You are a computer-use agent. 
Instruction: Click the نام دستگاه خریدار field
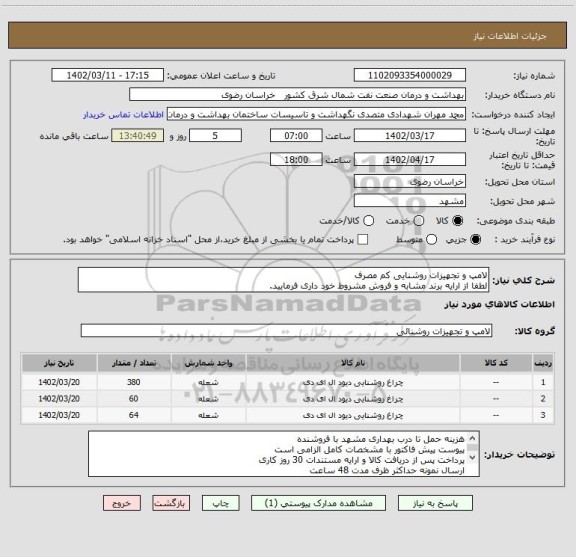[x=298, y=94]
